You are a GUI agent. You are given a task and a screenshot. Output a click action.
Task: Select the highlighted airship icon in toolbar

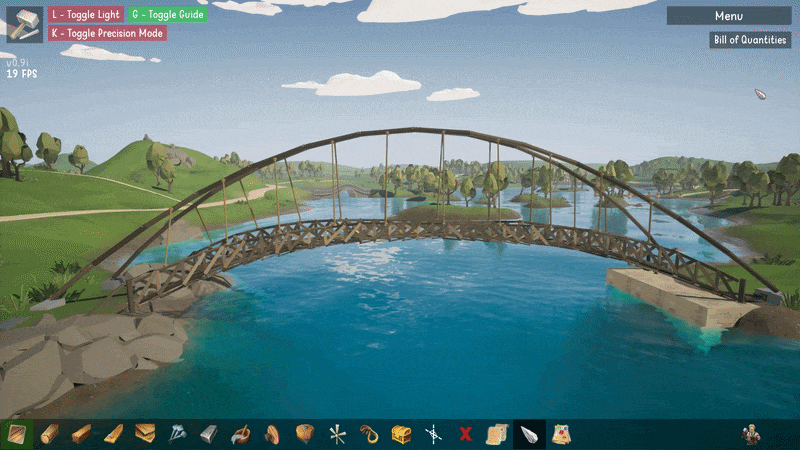(529, 434)
